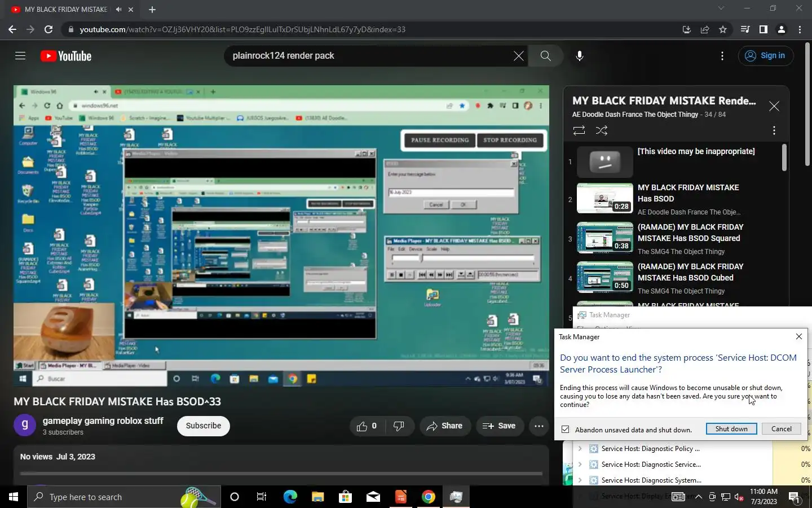Viewport: 812px width, 508px height.
Task: Reload the browser page
Action: click(x=48, y=29)
